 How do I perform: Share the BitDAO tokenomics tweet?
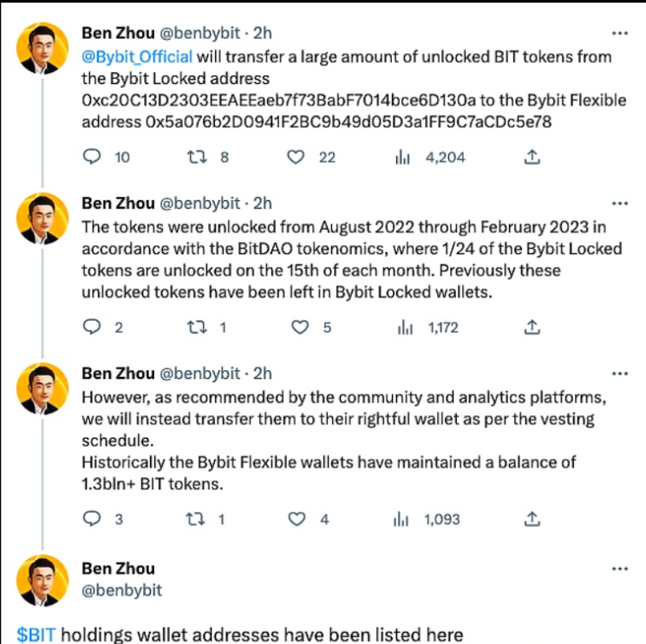coord(533,328)
